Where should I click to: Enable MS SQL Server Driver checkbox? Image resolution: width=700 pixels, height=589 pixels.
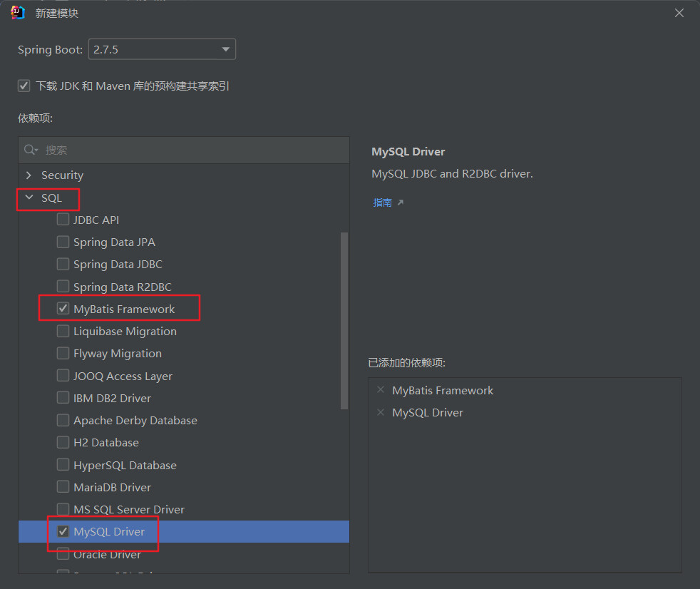pyautogui.click(x=63, y=509)
